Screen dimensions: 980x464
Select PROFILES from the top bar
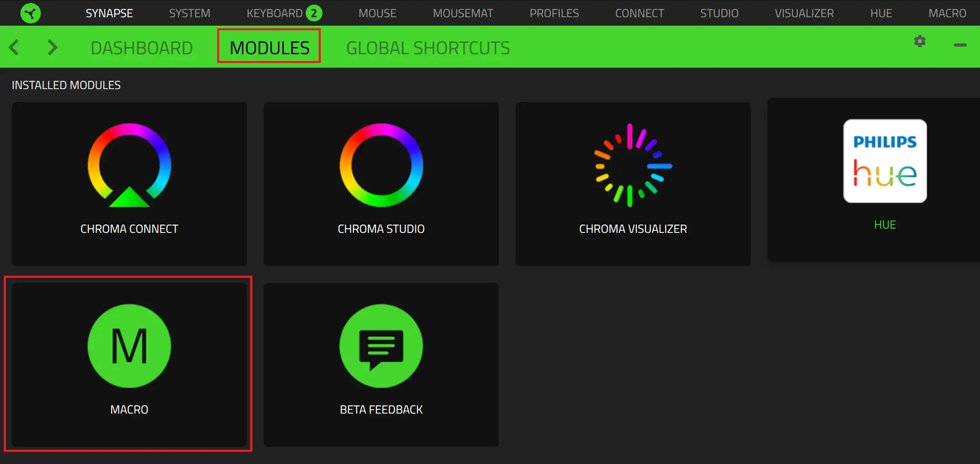coord(554,13)
